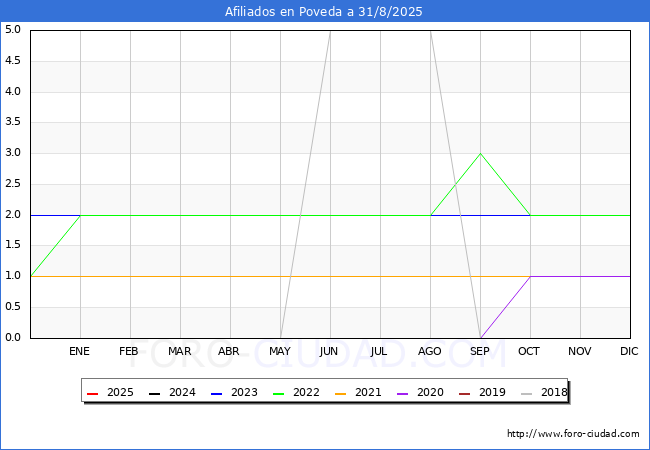Toggle the 2023 legend entry
This screenshot has width=650, height=450.
click(x=230, y=393)
